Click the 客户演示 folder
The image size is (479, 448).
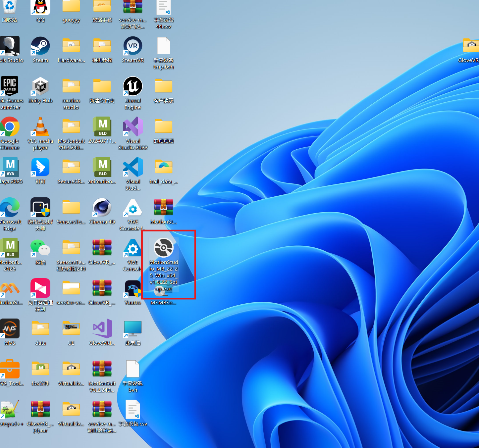point(164,86)
